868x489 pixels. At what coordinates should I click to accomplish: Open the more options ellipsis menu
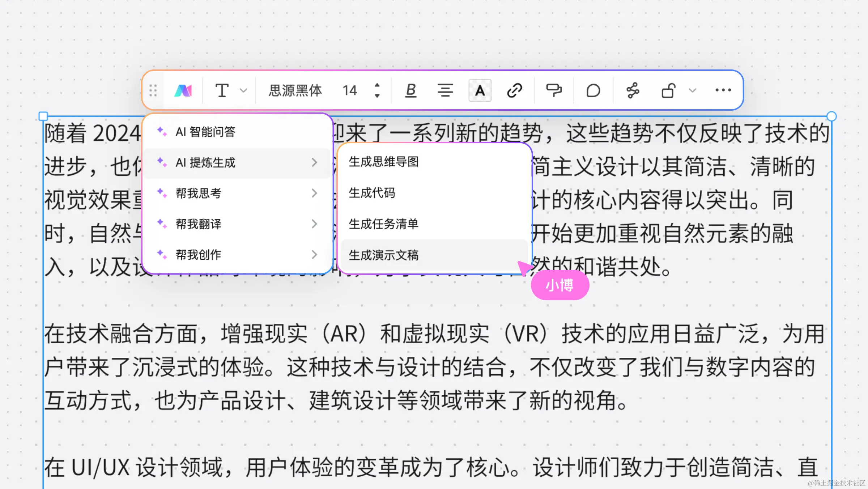tap(723, 90)
